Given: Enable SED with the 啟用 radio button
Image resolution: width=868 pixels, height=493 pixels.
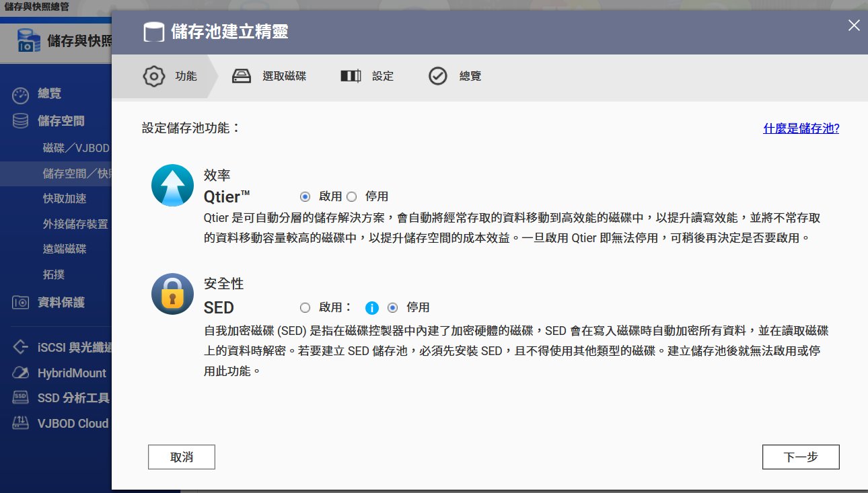Looking at the screenshot, I should pyautogui.click(x=305, y=307).
